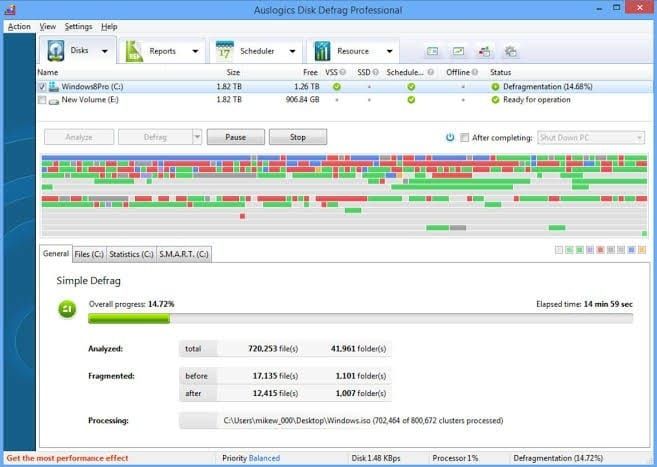The height and width of the screenshot is (467, 657).
Task: Click the green Schedule checkmark for Windows8Pro
Action: 411,87
